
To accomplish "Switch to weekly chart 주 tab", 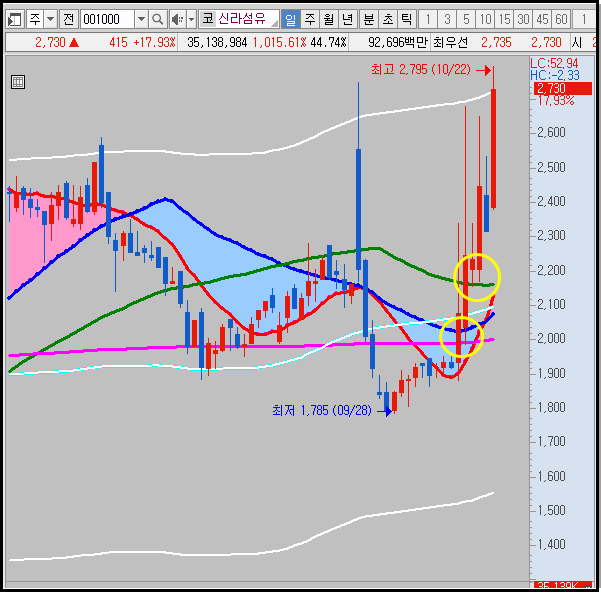I will point(310,19).
